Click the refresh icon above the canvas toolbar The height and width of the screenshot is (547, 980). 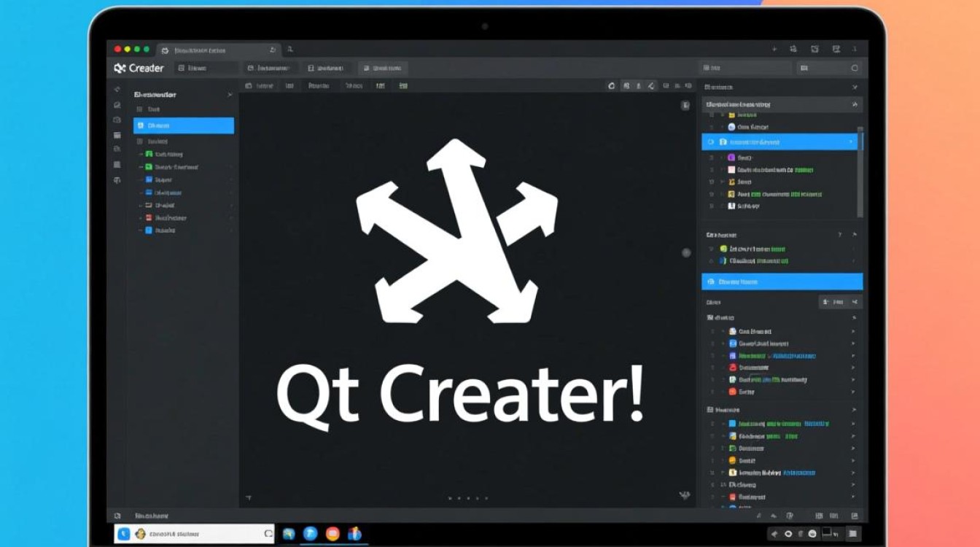612,85
